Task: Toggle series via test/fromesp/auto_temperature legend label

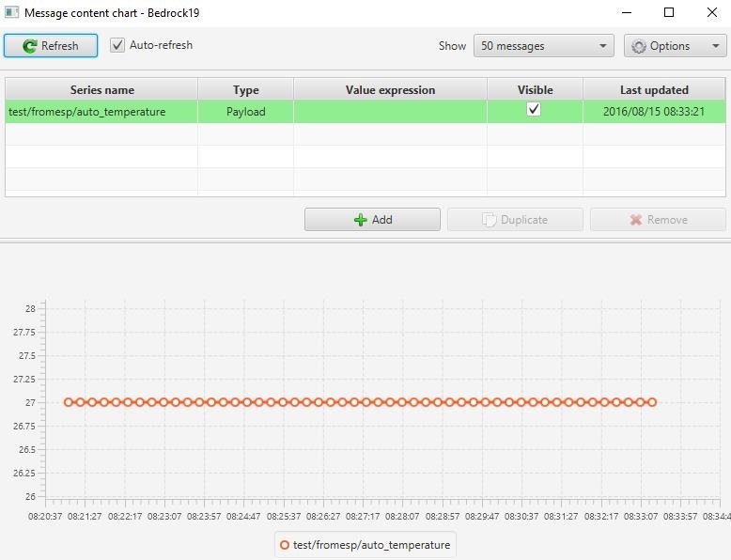Action: [371, 545]
